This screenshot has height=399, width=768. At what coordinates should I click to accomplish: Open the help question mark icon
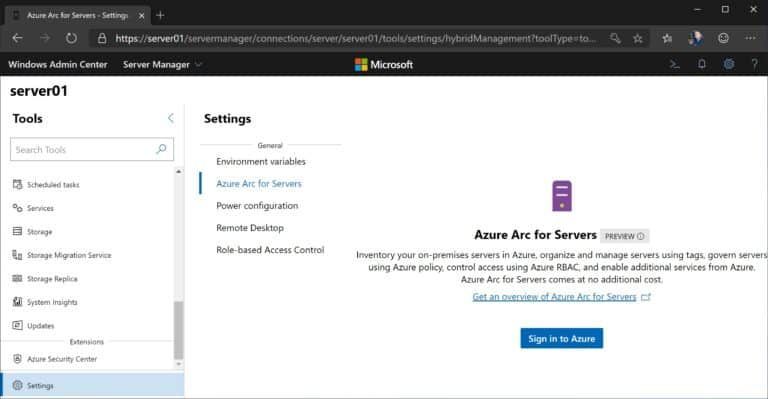754,64
